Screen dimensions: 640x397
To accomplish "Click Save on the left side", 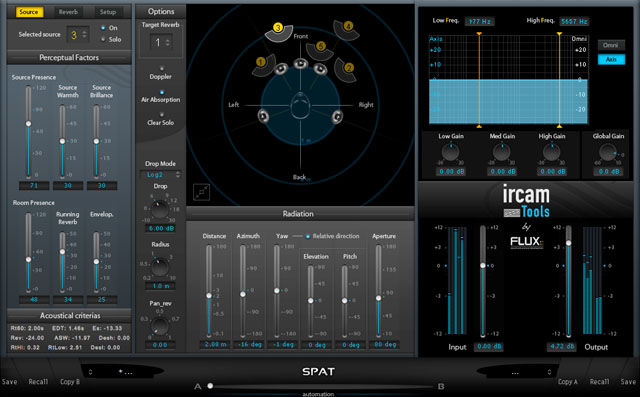I will pyautogui.click(x=9, y=382).
